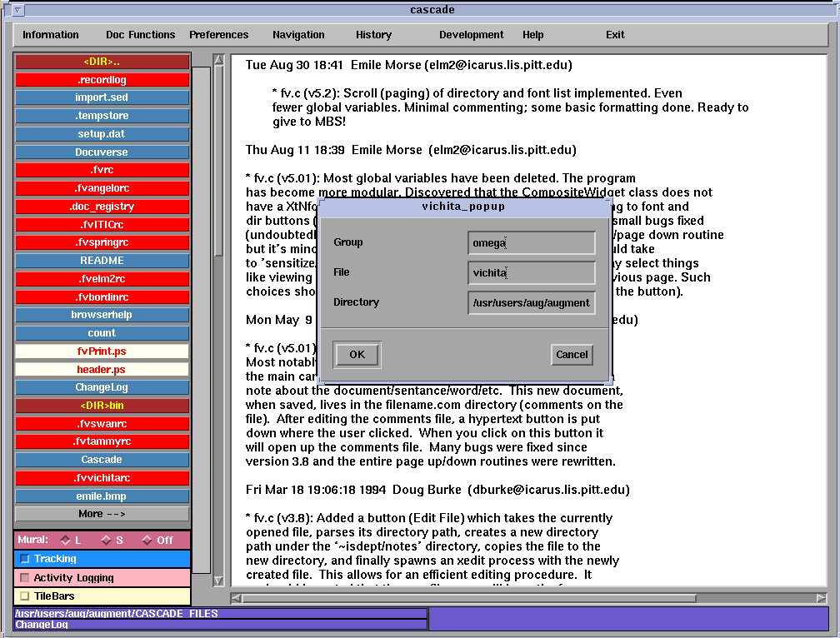The height and width of the screenshot is (638, 840).
Task: Toggle the TileBars checkbox
Action: click(25, 596)
